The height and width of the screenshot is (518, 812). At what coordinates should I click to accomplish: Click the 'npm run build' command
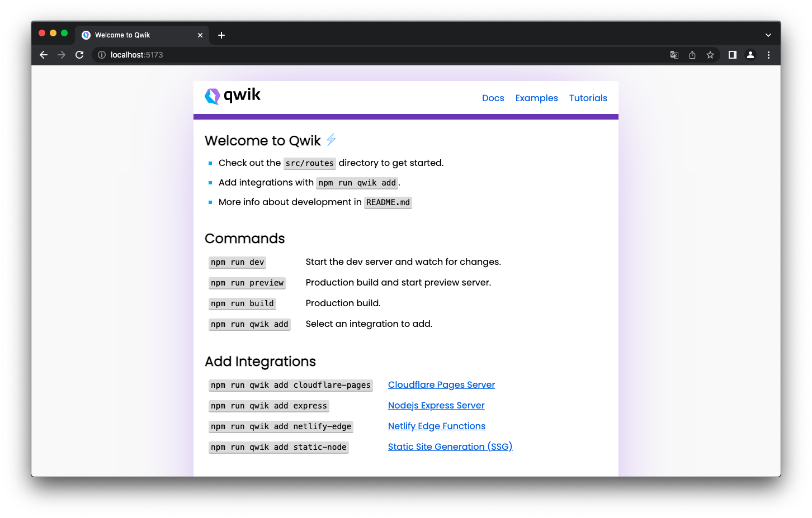click(242, 303)
